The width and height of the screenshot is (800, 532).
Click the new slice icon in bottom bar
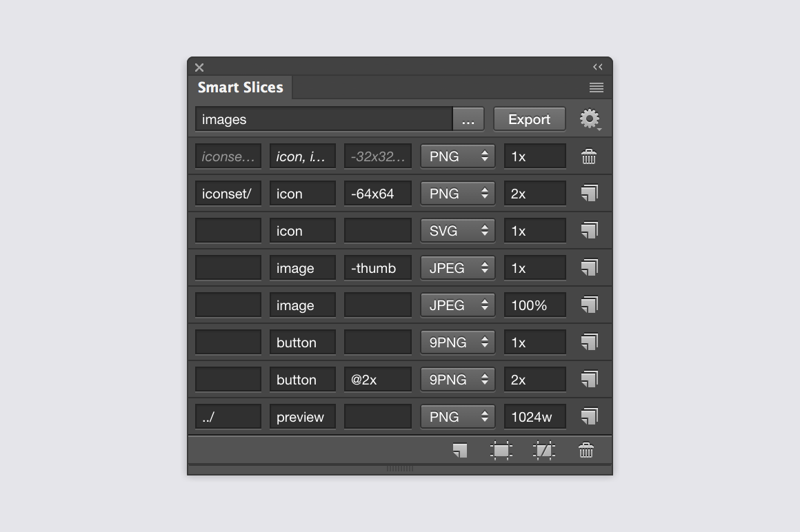[459, 451]
